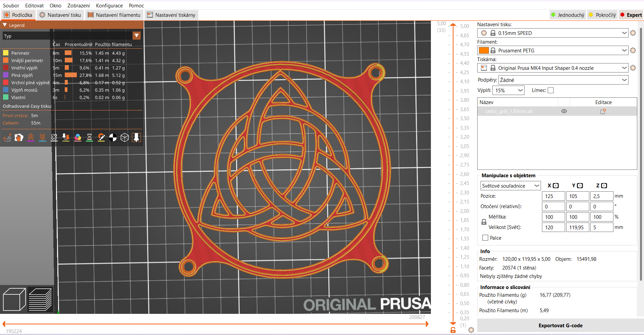Toggle the wipe moves hand icon

point(19,138)
